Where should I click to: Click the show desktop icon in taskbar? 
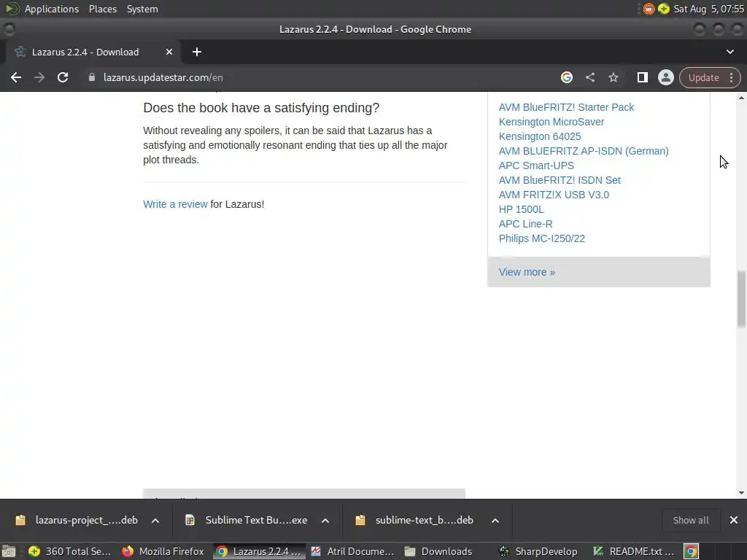(x=9, y=552)
